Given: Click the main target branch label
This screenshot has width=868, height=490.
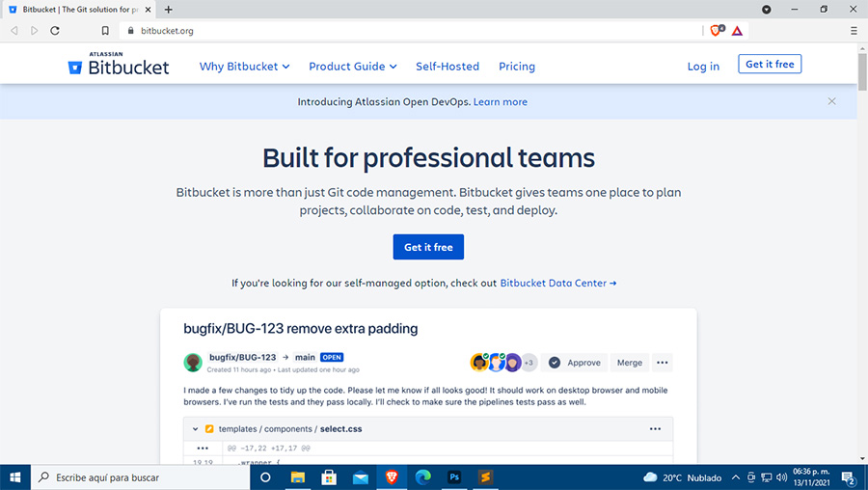Looking at the screenshot, I should (x=305, y=357).
